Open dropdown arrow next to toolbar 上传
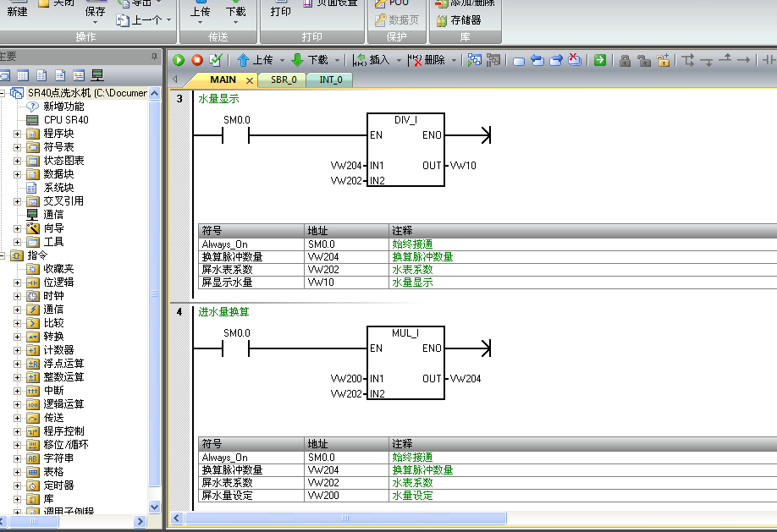The width and height of the screenshot is (777, 532). click(282, 60)
